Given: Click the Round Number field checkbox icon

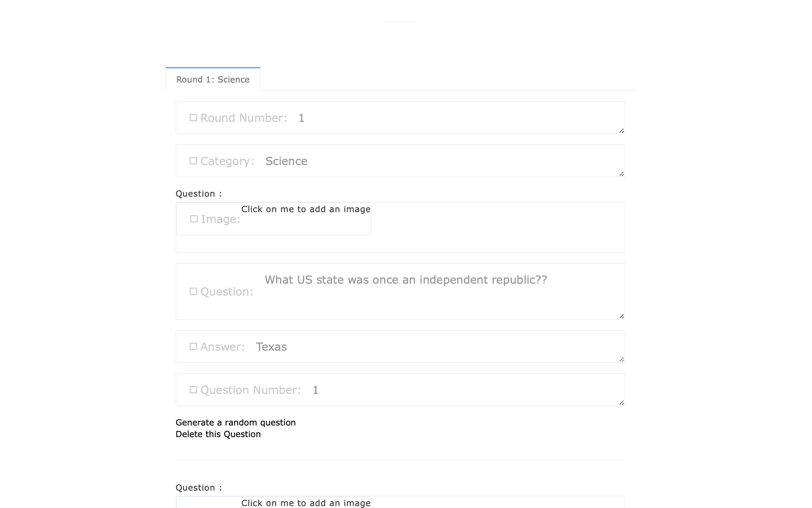Looking at the screenshot, I should click(193, 118).
